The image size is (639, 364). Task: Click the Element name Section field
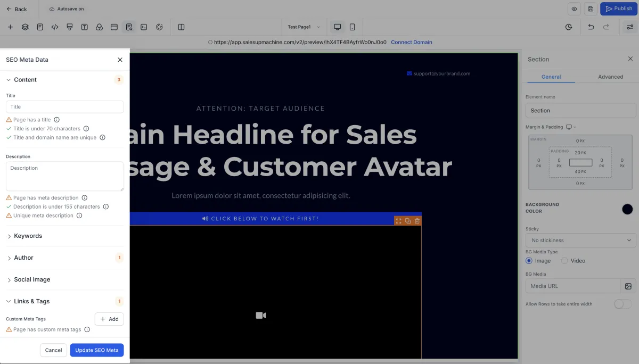[580, 111]
